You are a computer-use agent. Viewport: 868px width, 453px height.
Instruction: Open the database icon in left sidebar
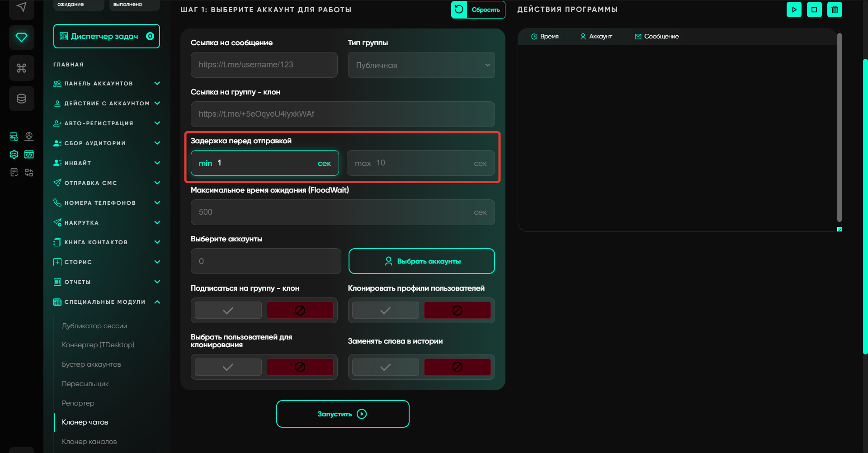21,99
